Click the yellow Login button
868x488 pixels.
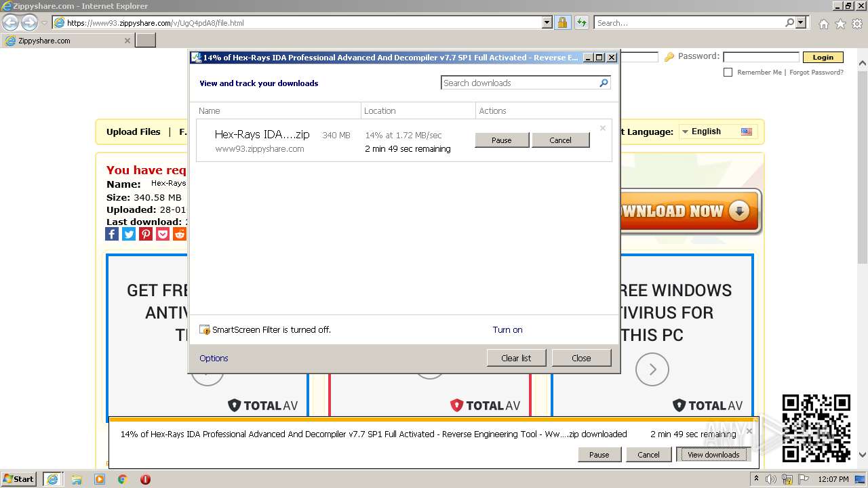tap(823, 58)
